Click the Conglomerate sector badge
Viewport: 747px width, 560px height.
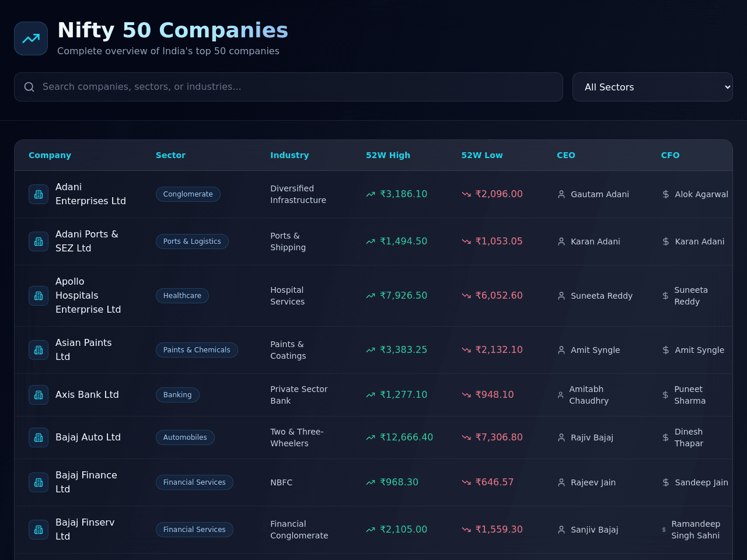click(188, 194)
